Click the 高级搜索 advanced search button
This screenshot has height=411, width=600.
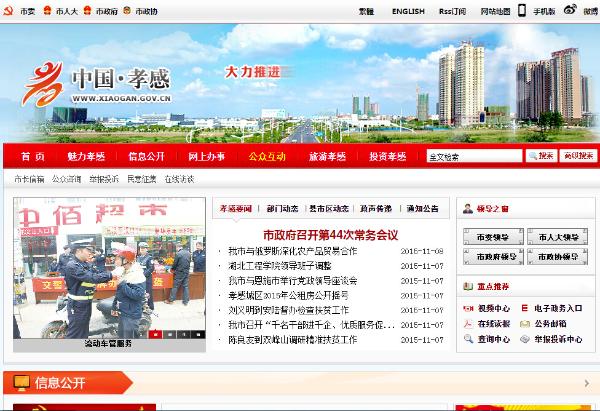point(578,156)
